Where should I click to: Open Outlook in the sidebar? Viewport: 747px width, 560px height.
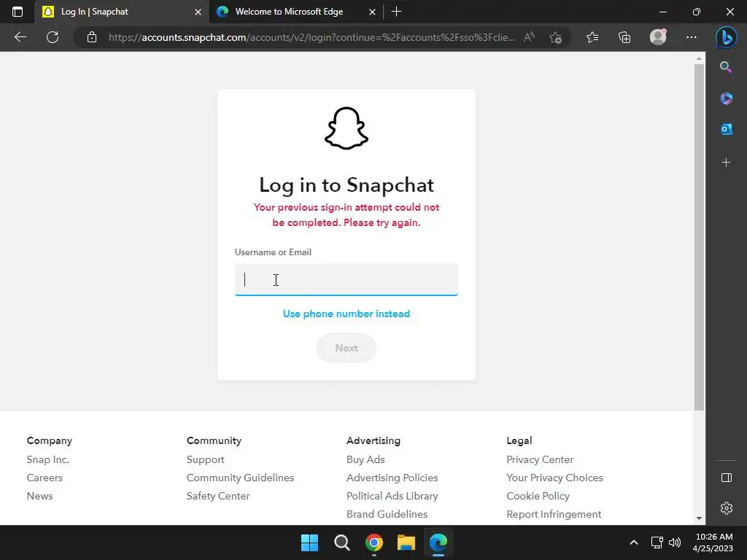726,129
